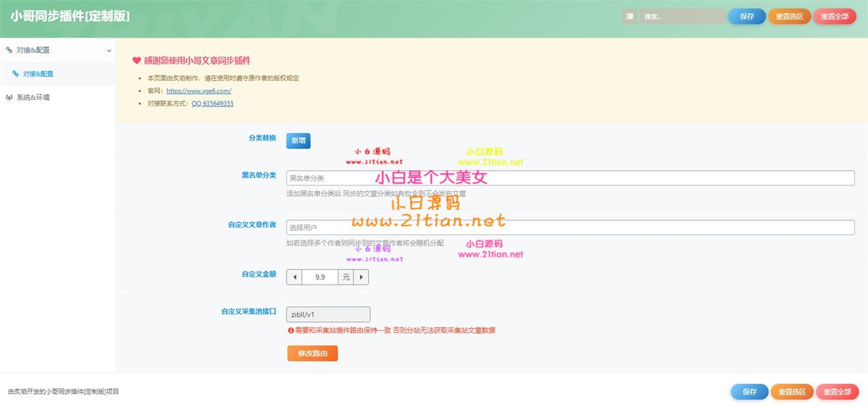The height and width of the screenshot is (407, 868).
Task: Click the link icon of 对接&配置 submenu
Action: [x=15, y=74]
